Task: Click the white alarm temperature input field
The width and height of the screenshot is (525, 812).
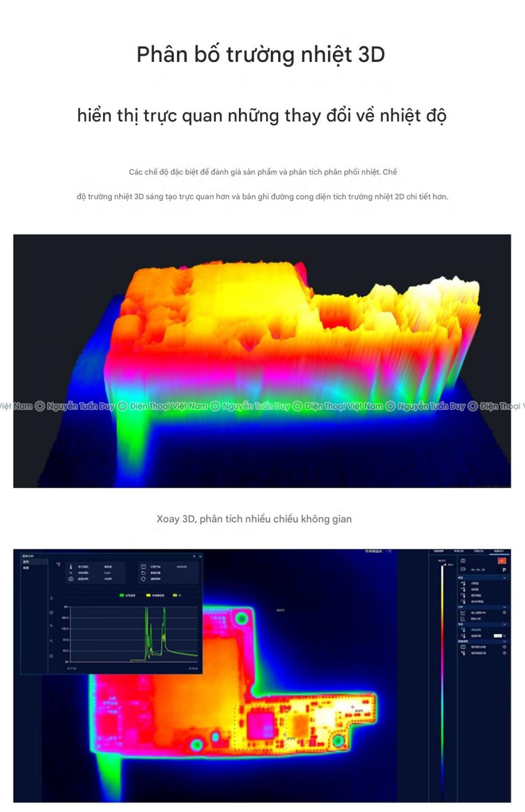Action: click(498, 636)
